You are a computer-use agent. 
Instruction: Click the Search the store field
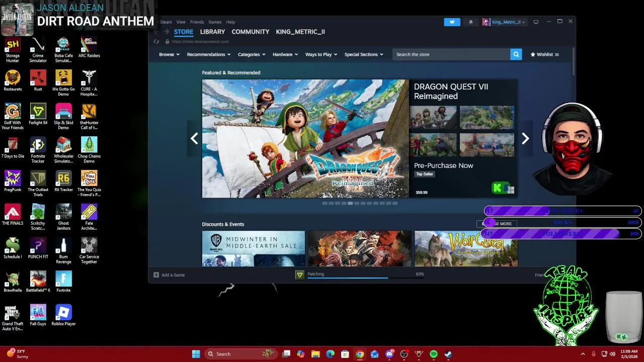click(x=451, y=54)
